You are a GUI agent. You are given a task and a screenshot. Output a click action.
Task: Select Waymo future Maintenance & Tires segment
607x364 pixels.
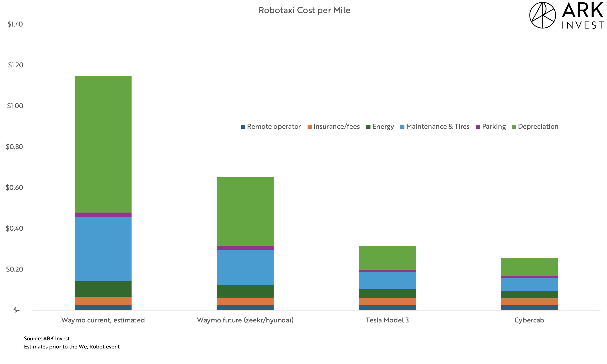click(245, 268)
